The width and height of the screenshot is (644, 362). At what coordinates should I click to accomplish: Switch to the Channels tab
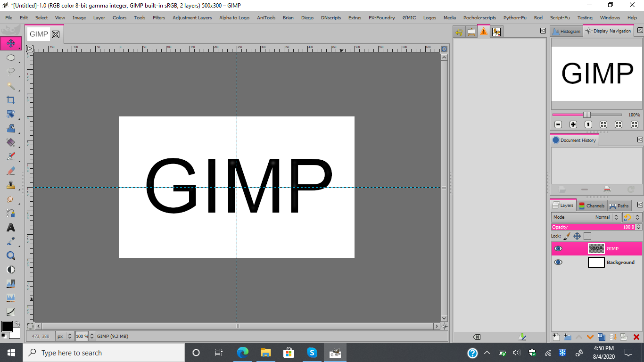click(x=591, y=206)
